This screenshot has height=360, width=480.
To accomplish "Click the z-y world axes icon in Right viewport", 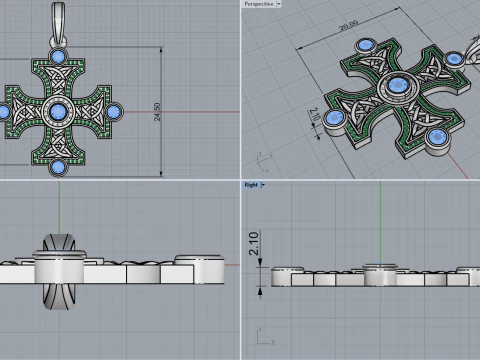I will (266, 336).
